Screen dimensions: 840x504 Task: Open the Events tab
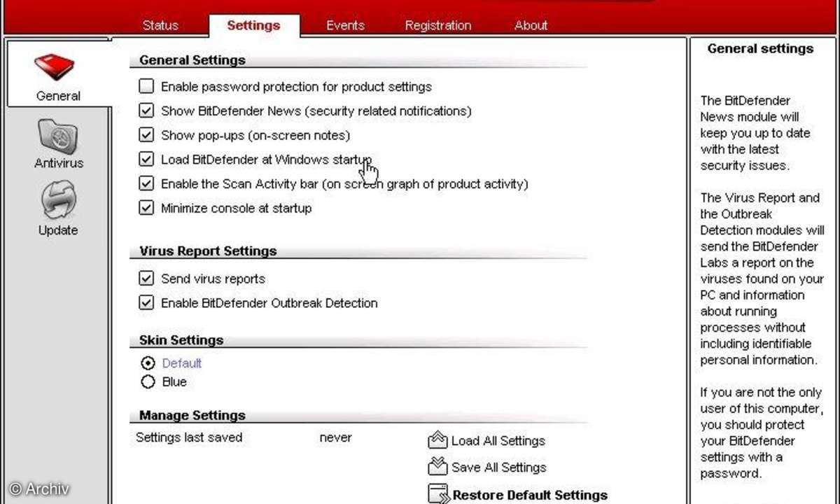[x=345, y=25]
